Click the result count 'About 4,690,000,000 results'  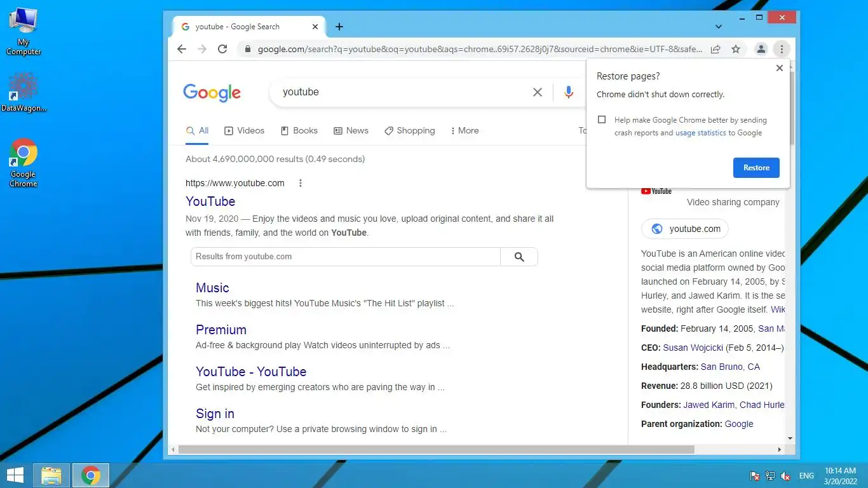(x=275, y=159)
